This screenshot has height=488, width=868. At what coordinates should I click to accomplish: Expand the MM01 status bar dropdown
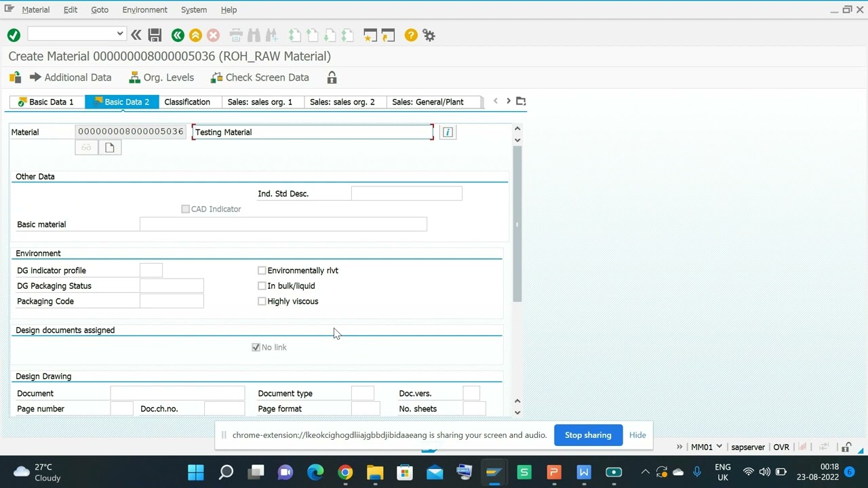(719, 447)
